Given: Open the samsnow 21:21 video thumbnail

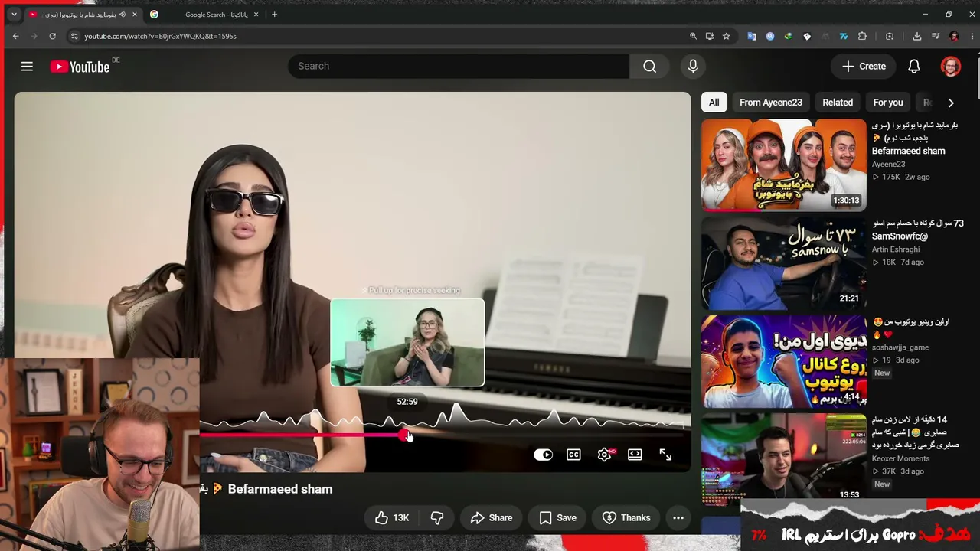Looking at the screenshot, I should coord(784,263).
